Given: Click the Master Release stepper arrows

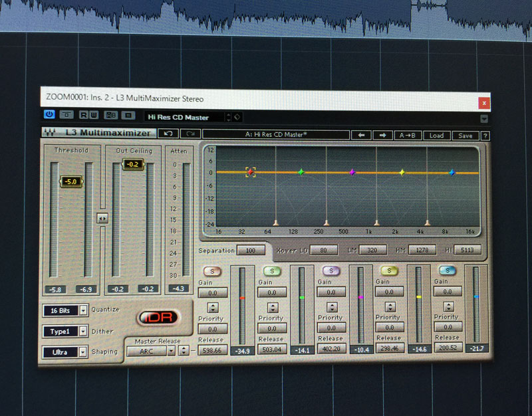Looking at the screenshot, I should 184,351.
